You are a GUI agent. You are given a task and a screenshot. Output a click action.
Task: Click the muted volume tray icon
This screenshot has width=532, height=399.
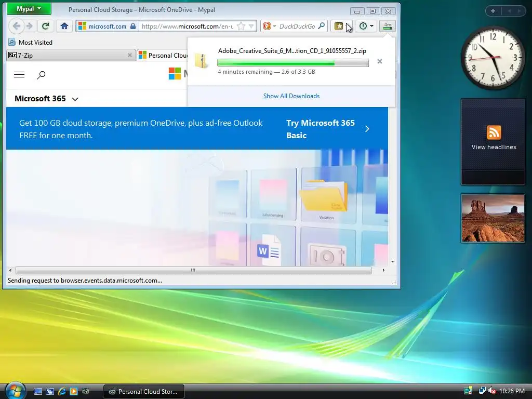pos(491,391)
